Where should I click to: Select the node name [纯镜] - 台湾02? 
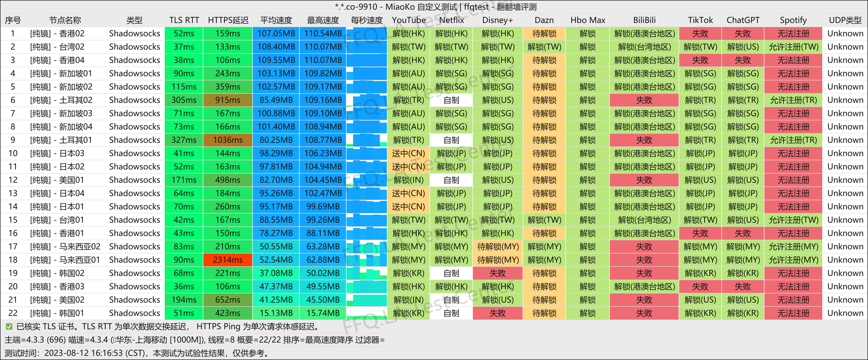(x=57, y=47)
